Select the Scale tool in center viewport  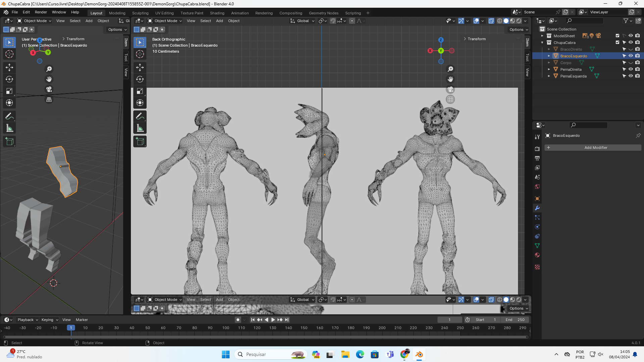tap(140, 91)
